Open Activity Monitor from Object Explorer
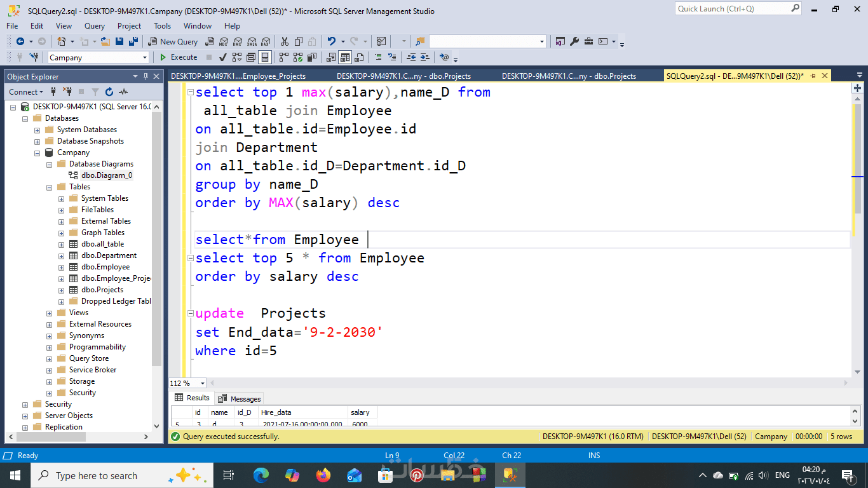The height and width of the screenshot is (488, 868). [x=123, y=91]
